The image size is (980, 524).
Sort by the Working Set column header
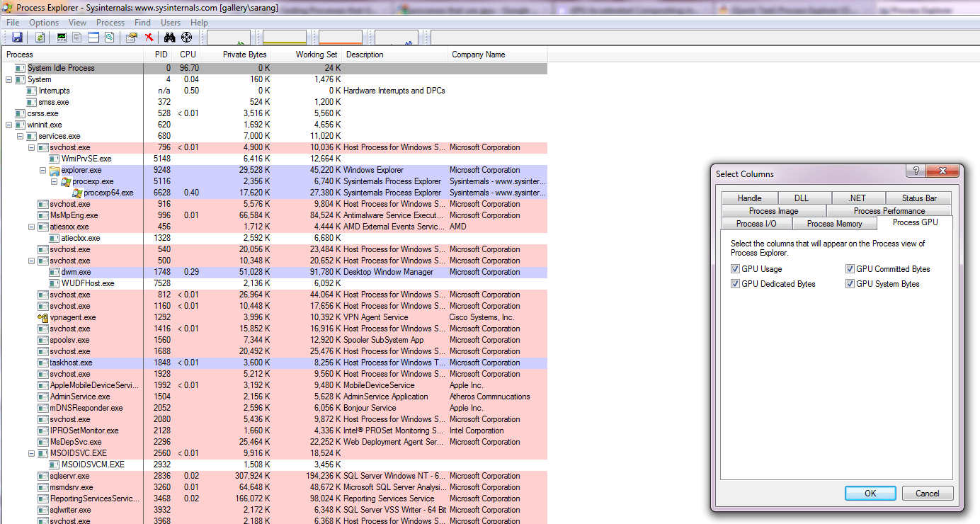(307, 55)
